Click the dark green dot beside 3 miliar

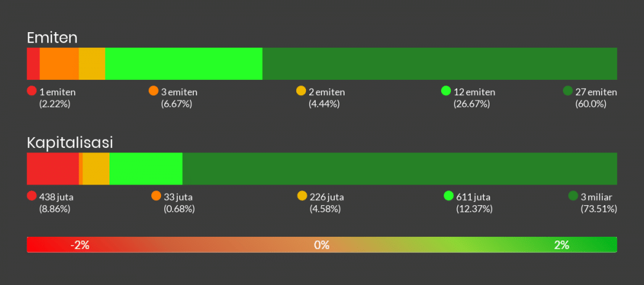click(x=573, y=196)
